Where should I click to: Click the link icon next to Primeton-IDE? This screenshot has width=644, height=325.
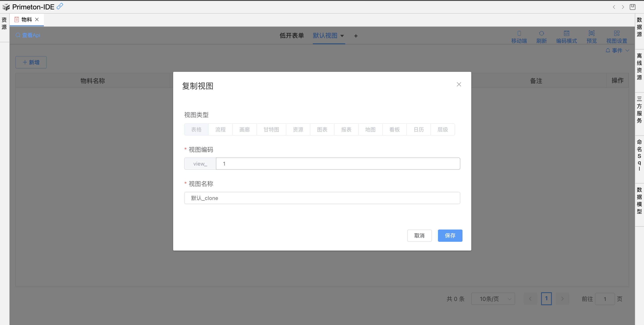(x=60, y=6)
